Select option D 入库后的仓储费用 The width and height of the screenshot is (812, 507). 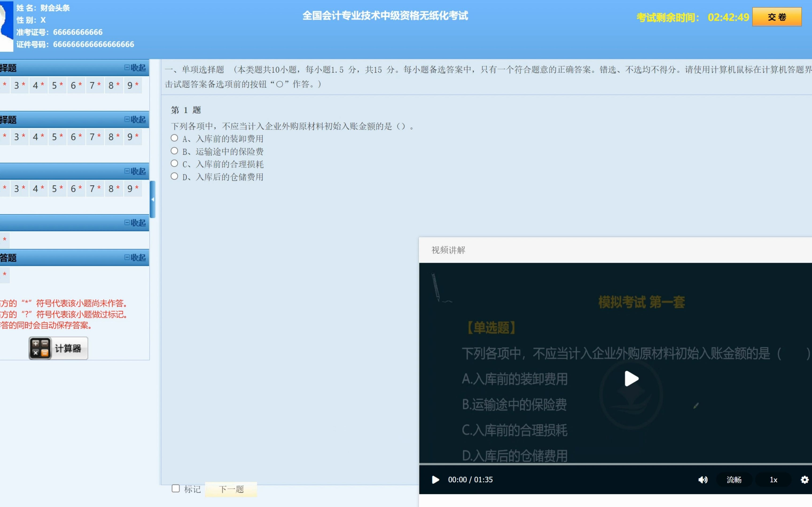click(x=175, y=176)
